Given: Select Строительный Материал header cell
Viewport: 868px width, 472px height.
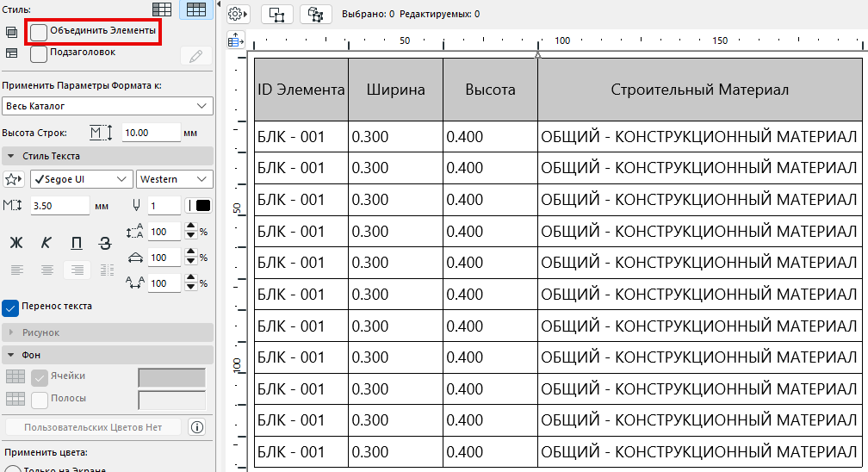Looking at the screenshot, I should click(x=700, y=90).
